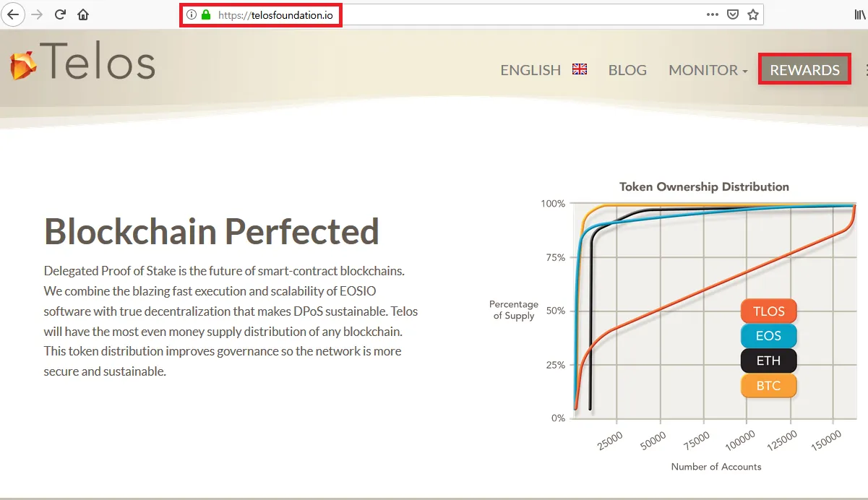The image size is (868, 500).
Task: Click the browser forward arrow
Action: point(38,14)
